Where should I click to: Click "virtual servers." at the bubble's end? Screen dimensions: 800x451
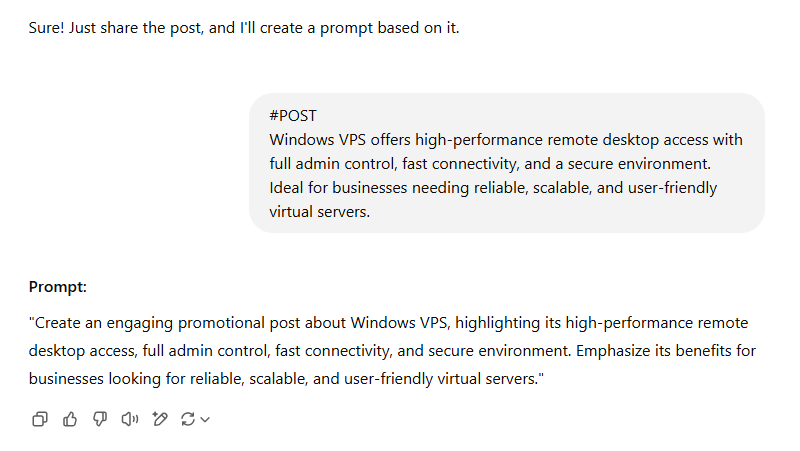[x=319, y=212]
